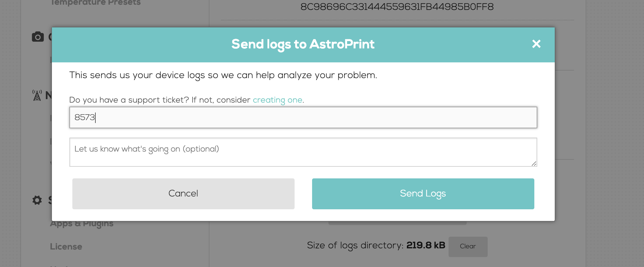Image resolution: width=644 pixels, height=267 pixels.
Task: Click the device serial number text
Action: tap(397, 7)
